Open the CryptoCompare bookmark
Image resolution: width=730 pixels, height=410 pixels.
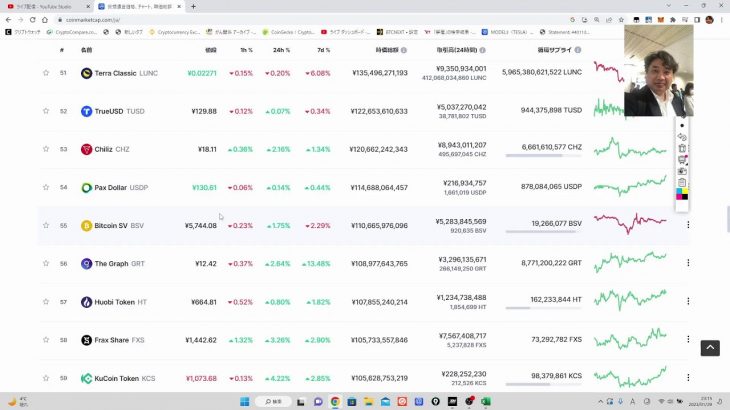click(x=72, y=32)
